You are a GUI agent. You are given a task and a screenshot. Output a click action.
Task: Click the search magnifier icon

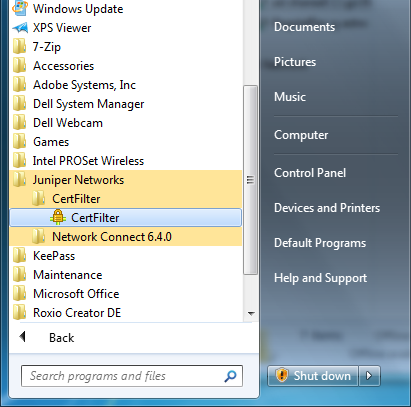(x=230, y=376)
